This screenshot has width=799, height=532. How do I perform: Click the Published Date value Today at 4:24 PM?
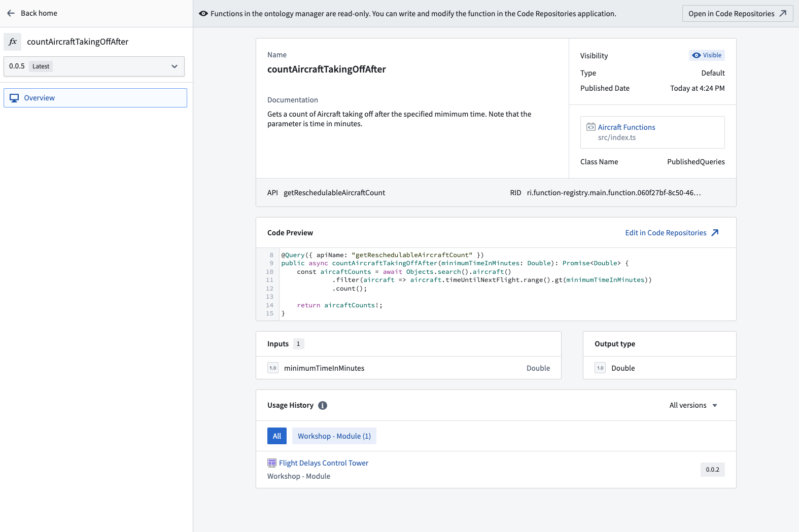698,88
